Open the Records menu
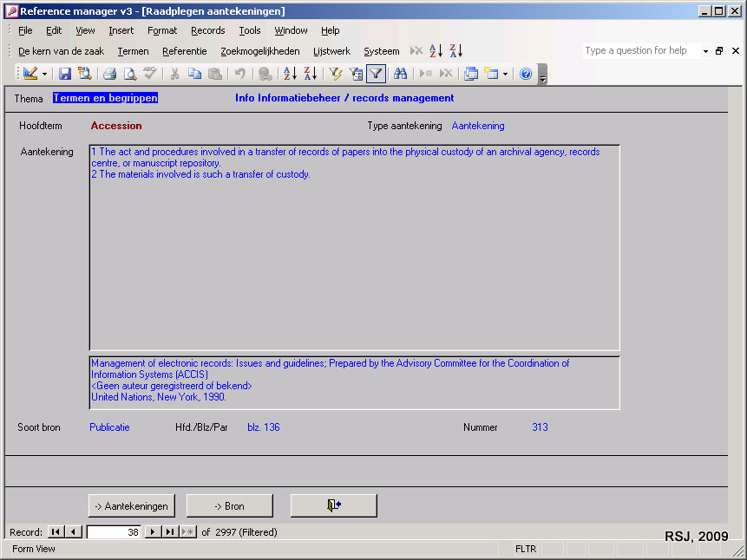Screen dimensions: 747x560 [x=207, y=30]
